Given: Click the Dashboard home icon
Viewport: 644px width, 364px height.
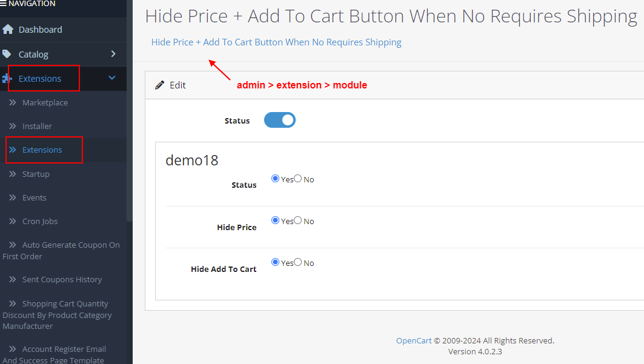Looking at the screenshot, I should coord(8,29).
